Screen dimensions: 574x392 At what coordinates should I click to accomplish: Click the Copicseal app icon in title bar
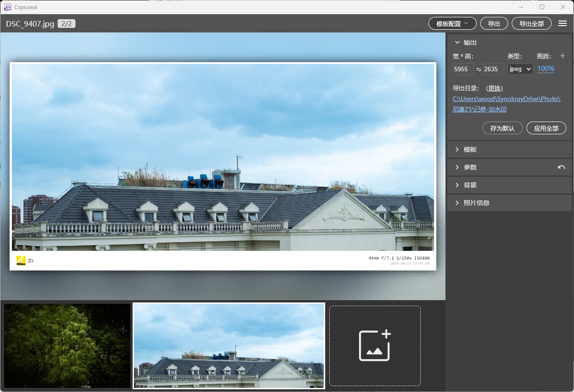point(7,7)
